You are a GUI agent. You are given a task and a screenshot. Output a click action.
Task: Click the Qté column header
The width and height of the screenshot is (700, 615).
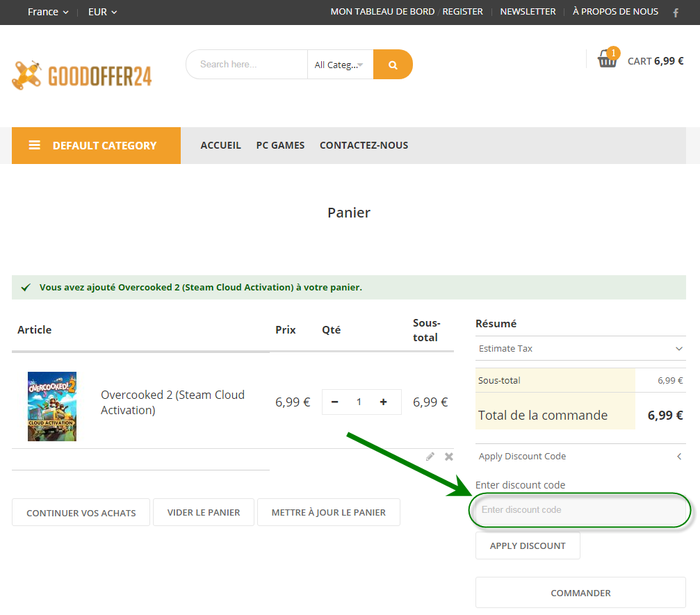click(x=332, y=330)
